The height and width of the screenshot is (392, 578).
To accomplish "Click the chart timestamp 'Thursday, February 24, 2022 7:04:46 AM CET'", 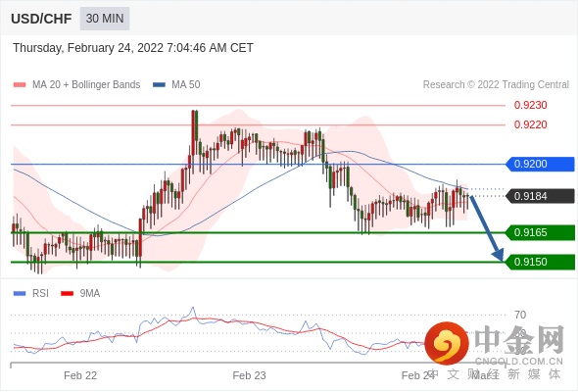I will pos(133,48).
